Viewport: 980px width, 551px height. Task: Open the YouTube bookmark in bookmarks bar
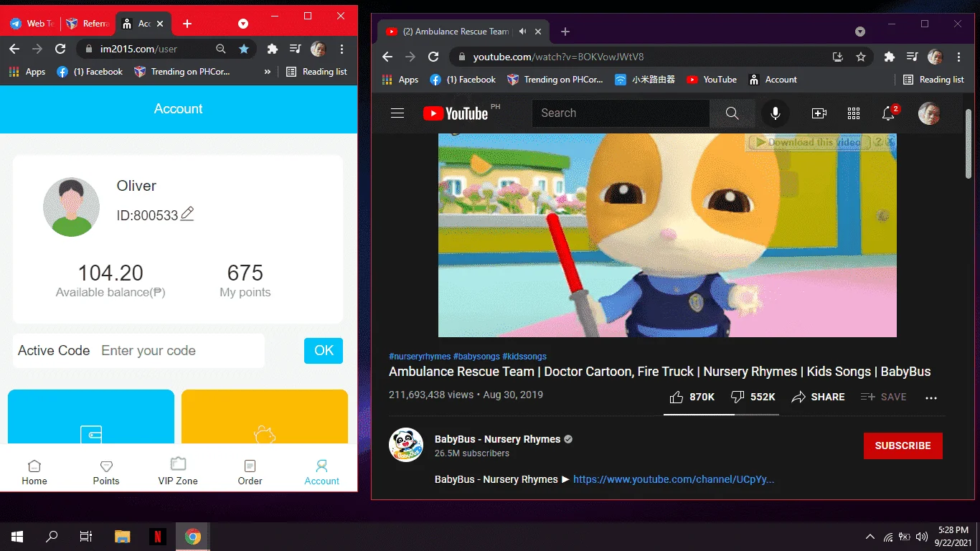pos(711,80)
